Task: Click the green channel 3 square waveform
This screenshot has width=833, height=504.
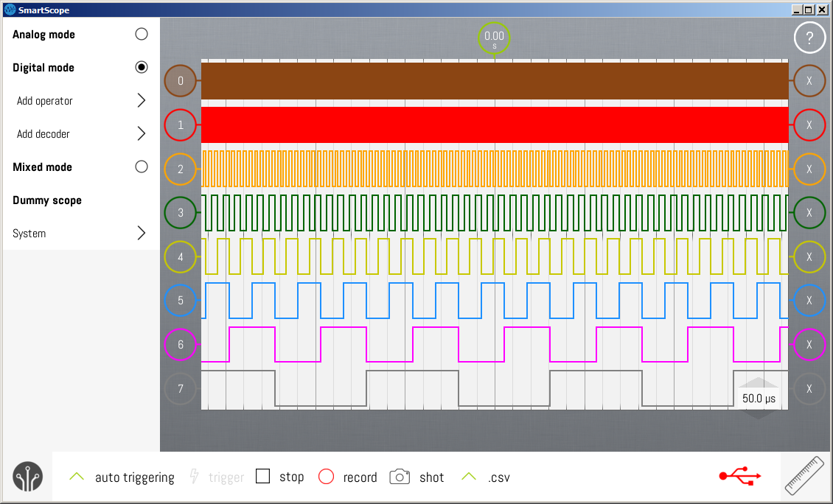Action: 495,213
